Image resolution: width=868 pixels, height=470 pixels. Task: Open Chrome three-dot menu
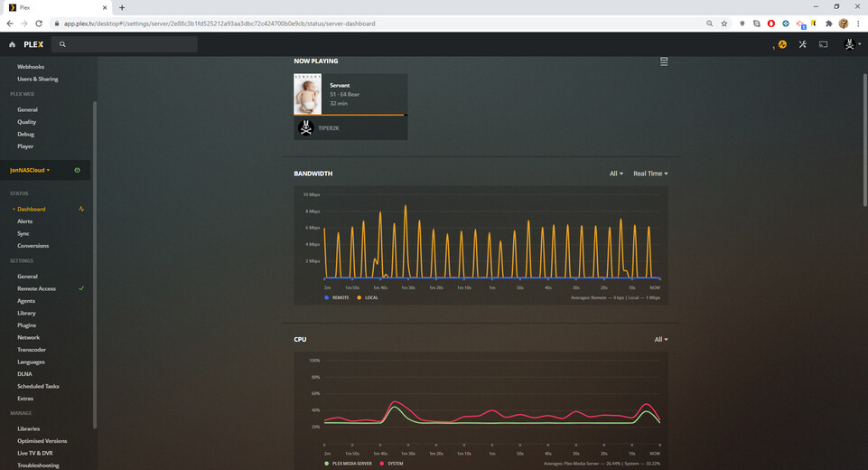click(858, 23)
